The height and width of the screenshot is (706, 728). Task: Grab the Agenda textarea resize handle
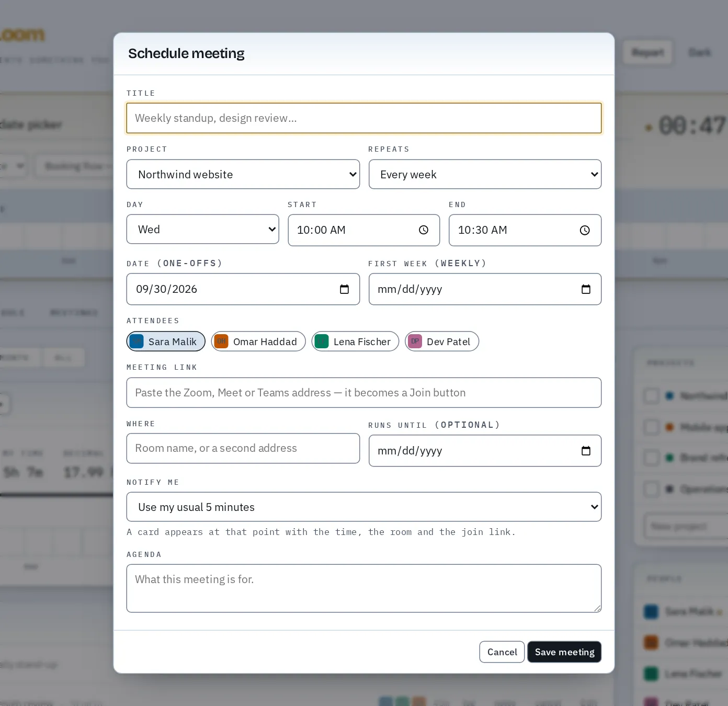[597, 608]
